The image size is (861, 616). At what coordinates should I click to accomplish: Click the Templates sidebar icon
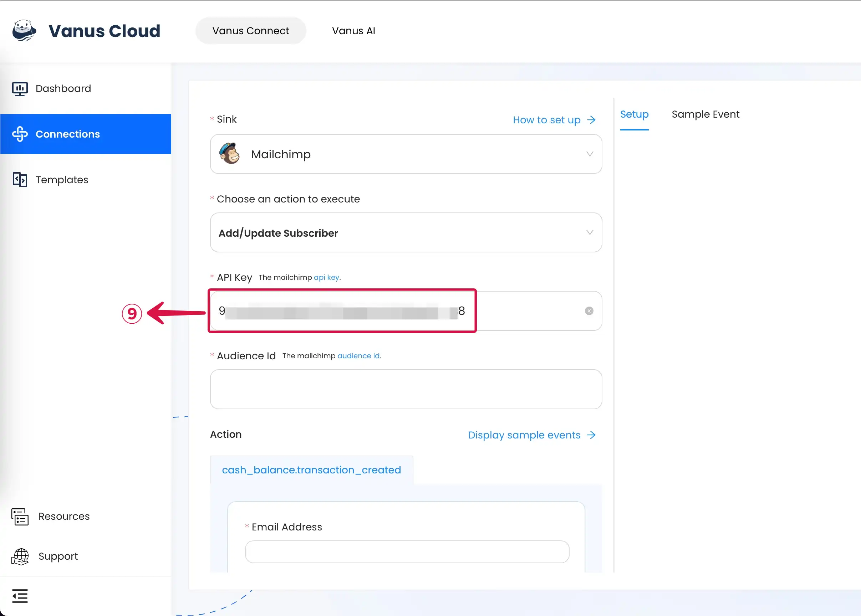(x=21, y=179)
